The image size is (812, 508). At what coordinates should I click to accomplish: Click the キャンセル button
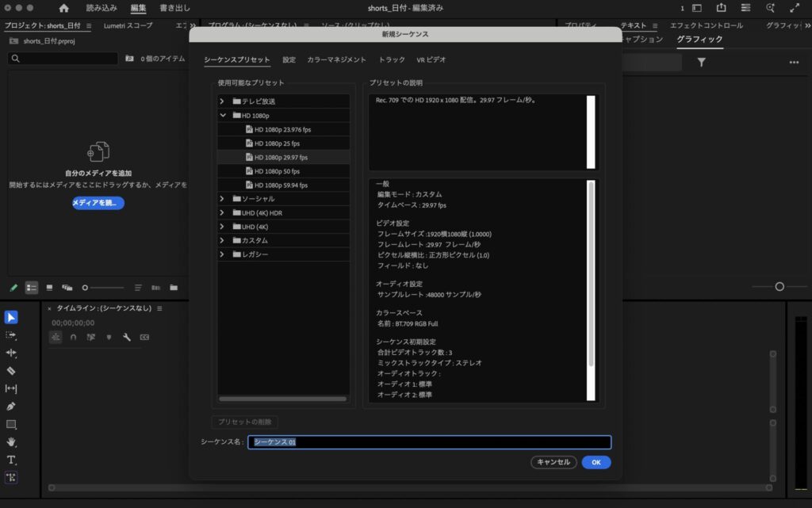553,462
